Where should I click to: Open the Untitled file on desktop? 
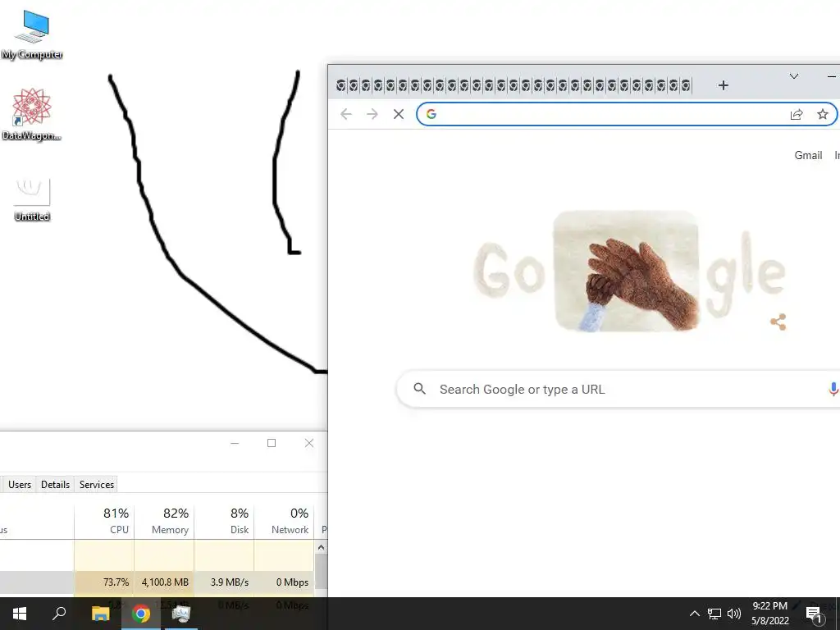point(32,199)
